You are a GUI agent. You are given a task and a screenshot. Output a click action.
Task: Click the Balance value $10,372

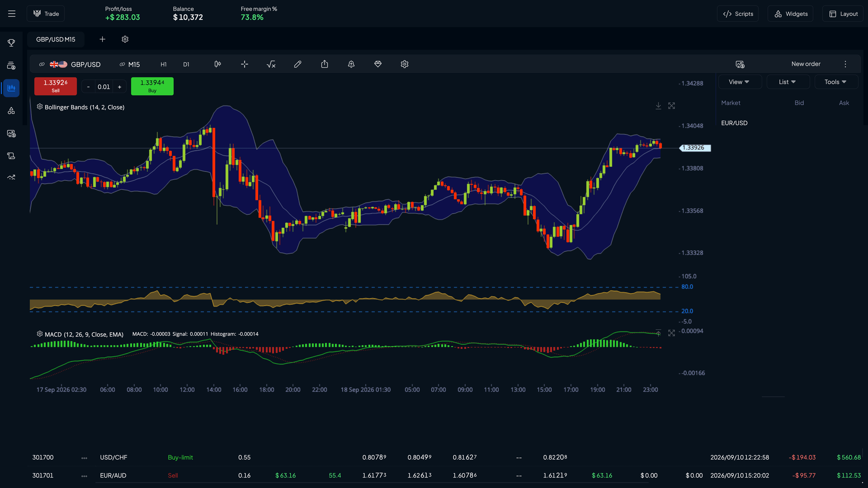[x=188, y=17]
